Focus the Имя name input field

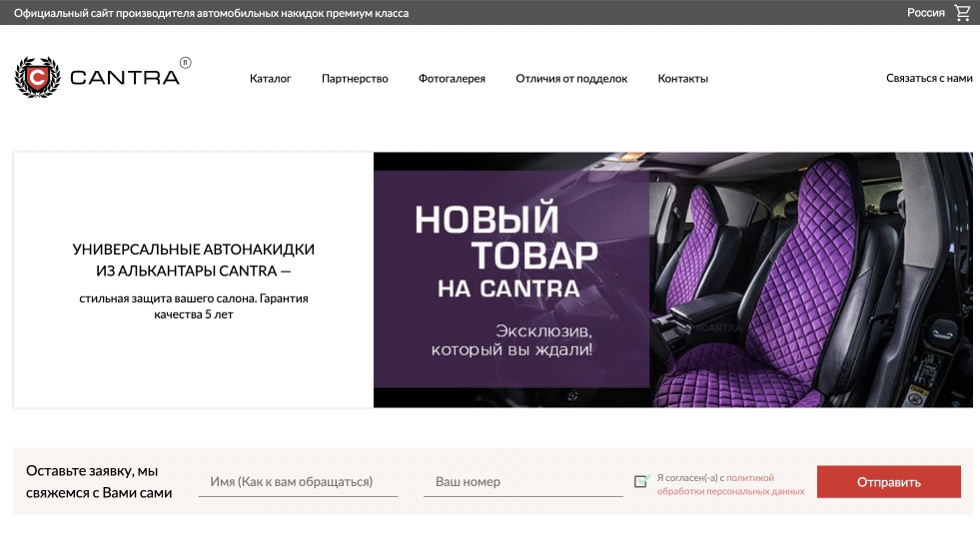coord(298,482)
